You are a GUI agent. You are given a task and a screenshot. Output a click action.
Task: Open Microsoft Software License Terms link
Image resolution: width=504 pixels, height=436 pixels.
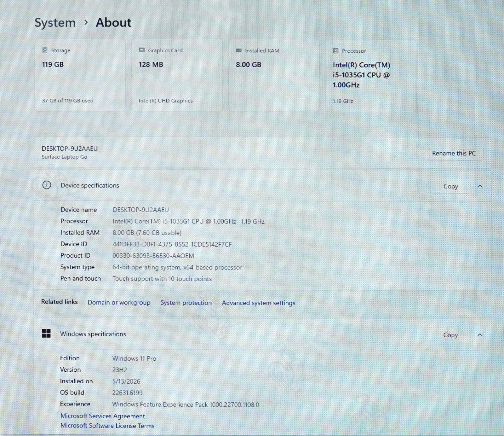tap(107, 426)
